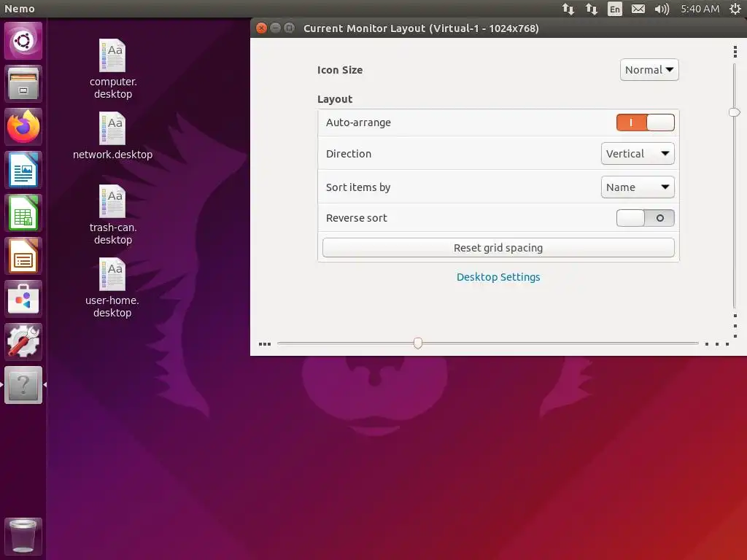Click the vertical grid spacing slider handle
Viewport: 747px width, 560px height.
point(734,112)
